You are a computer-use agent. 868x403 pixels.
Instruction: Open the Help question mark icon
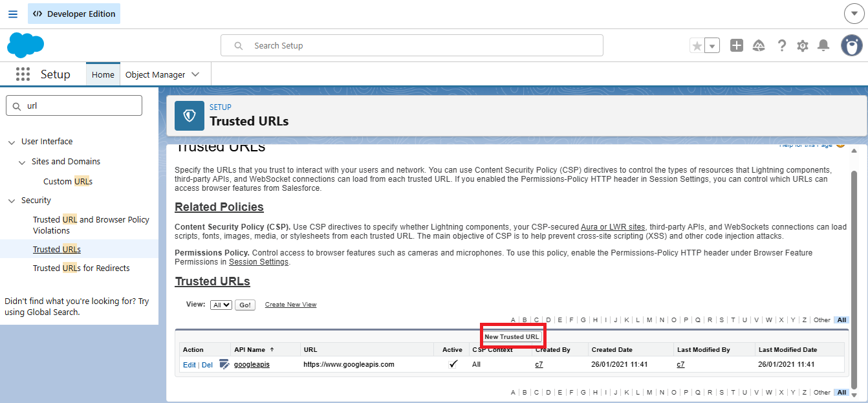pyautogui.click(x=782, y=45)
